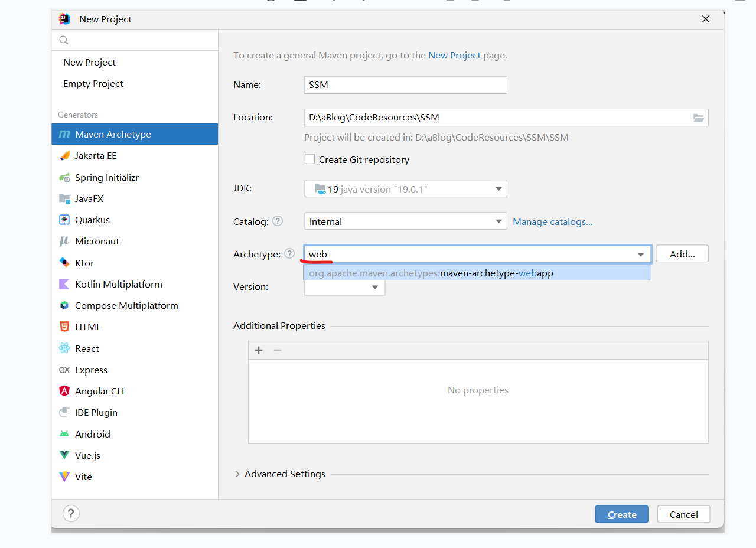Viewport: 756px width, 548px height.
Task: Select Maven Archetype generator row
Action: pyautogui.click(x=135, y=135)
